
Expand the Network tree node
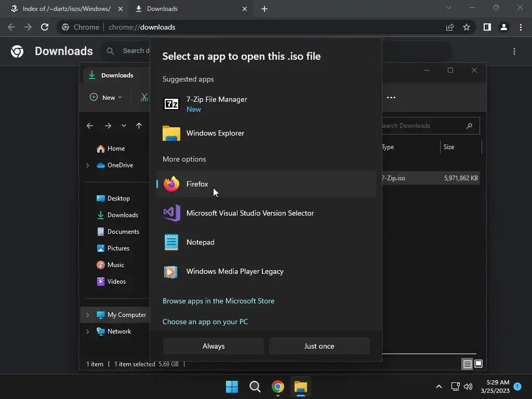click(87, 331)
